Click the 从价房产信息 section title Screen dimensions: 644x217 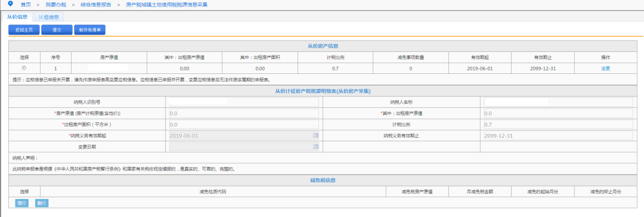click(x=323, y=46)
